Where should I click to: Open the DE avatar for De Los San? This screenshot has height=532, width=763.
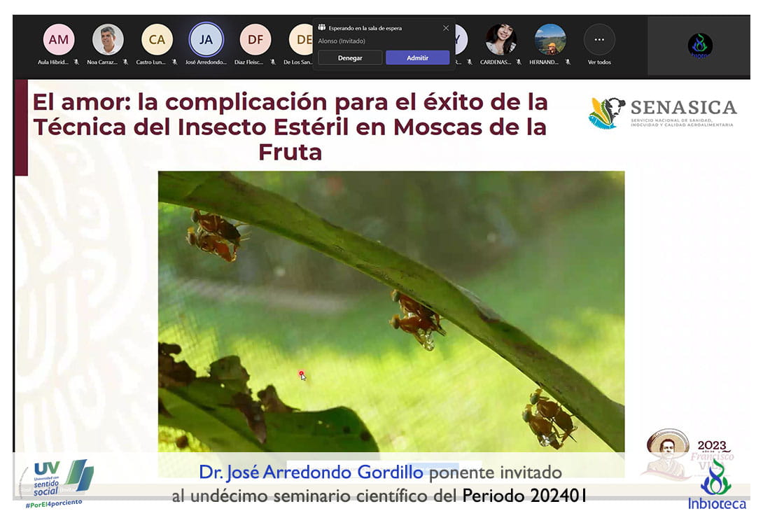click(x=302, y=40)
